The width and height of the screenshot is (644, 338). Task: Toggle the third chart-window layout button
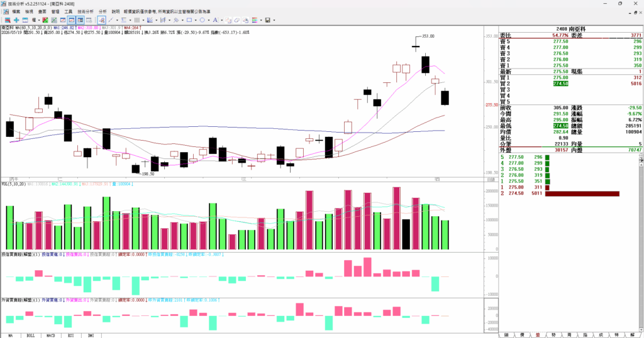click(80, 19)
